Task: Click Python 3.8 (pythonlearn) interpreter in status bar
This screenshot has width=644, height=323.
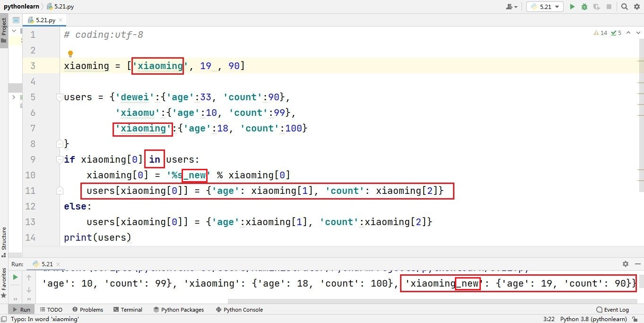Action: tap(594, 319)
